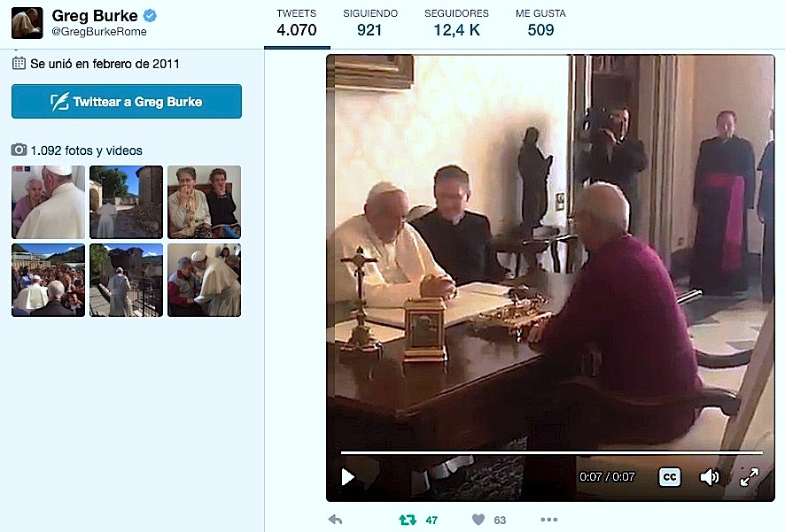This screenshot has height=532, width=785.
Task: Play the video in the tweet
Action: coord(348,477)
